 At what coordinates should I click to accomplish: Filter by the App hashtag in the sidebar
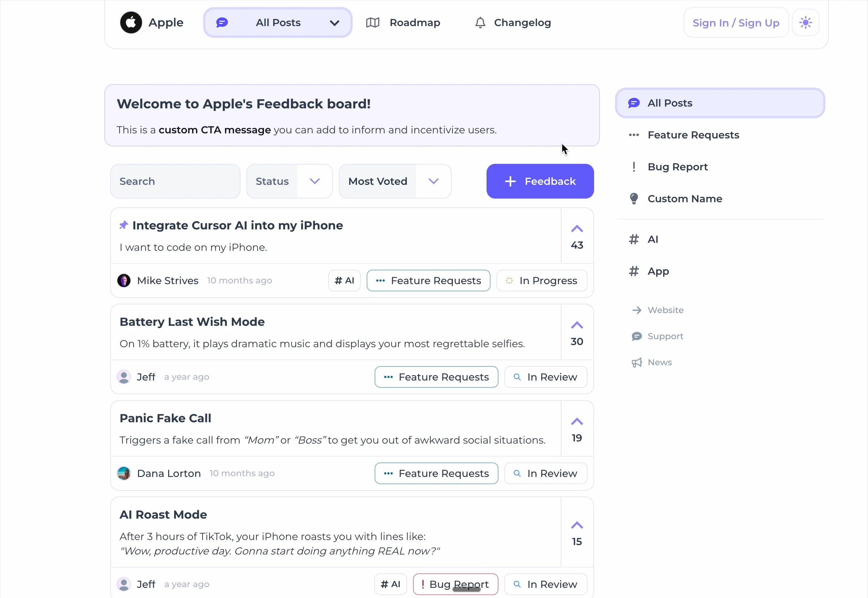[x=658, y=271]
